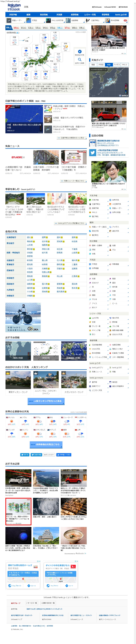Click the 世界各地の天気はこちら button
136x644 pixels.
46,445
